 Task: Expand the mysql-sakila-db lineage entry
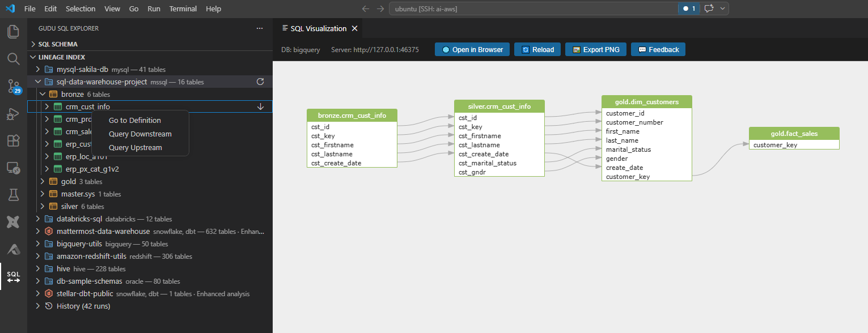click(x=37, y=69)
